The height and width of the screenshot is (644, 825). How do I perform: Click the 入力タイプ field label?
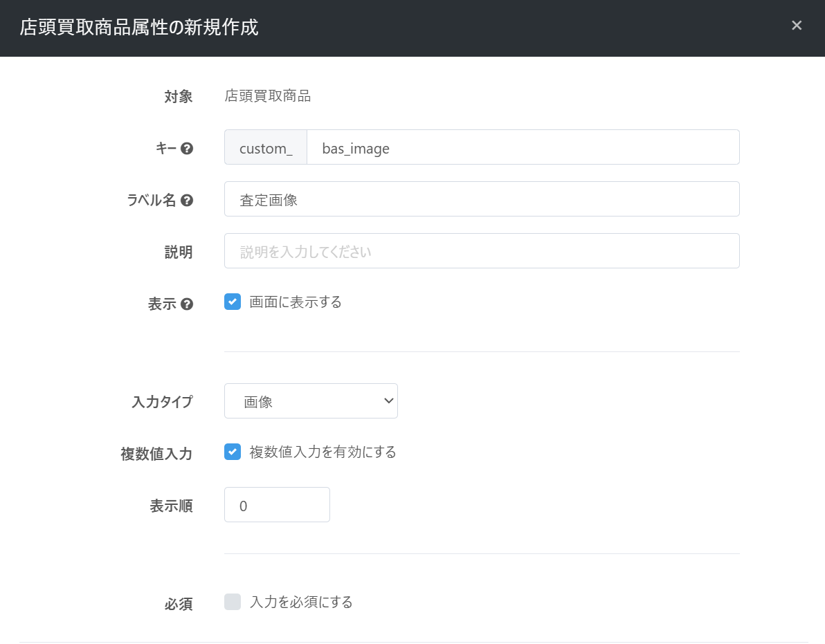pyautogui.click(x=162, y=402)
